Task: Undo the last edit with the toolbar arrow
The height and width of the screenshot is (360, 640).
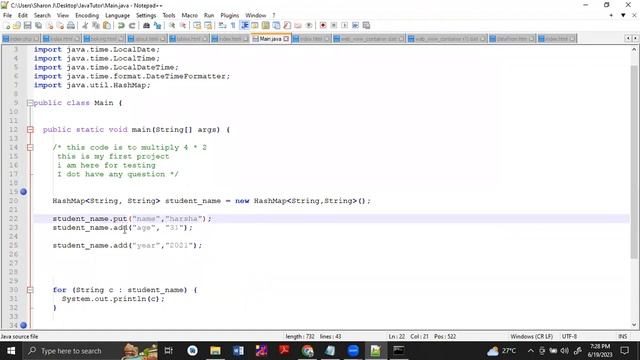Action: (121, 26)
